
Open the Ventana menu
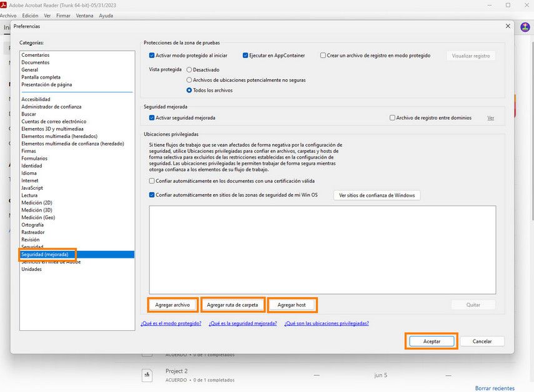pos(84,16)
